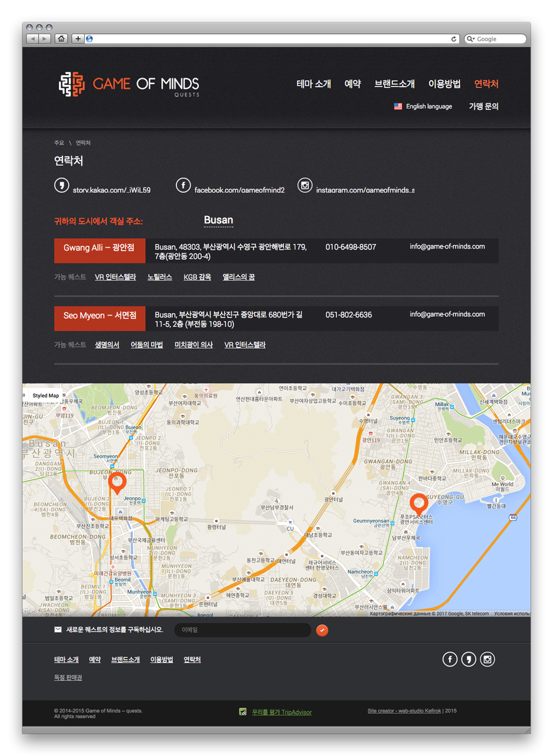Image resolution: width=553 pixels, height=756 pixels.
Task: Reload the page using refresh icon
Action: (454, 39)
